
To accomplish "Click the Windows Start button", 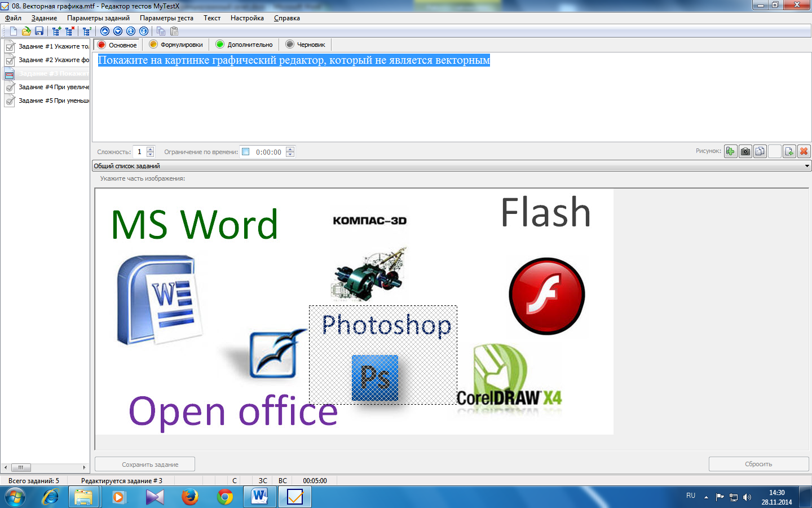I will (x=15, y=497).
